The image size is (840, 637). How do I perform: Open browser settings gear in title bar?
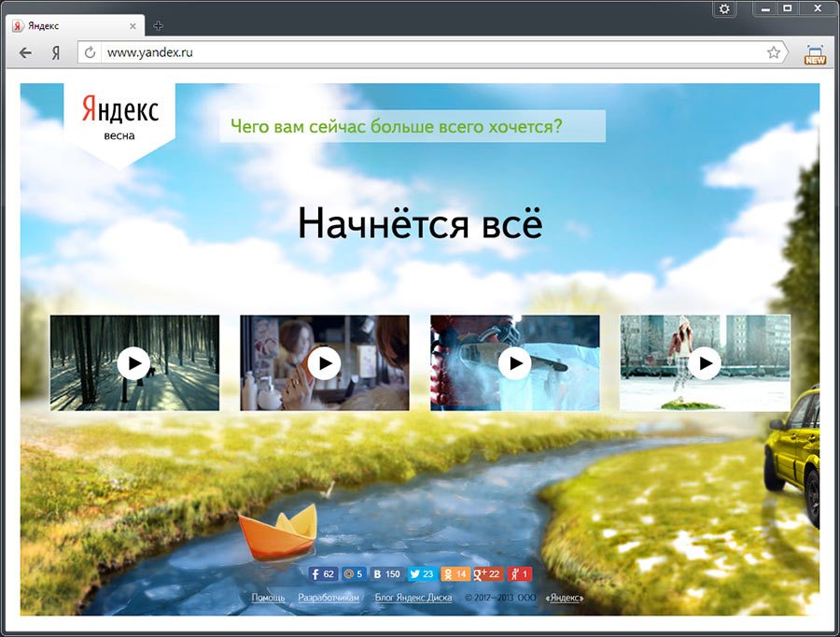[x=725, y=8]
